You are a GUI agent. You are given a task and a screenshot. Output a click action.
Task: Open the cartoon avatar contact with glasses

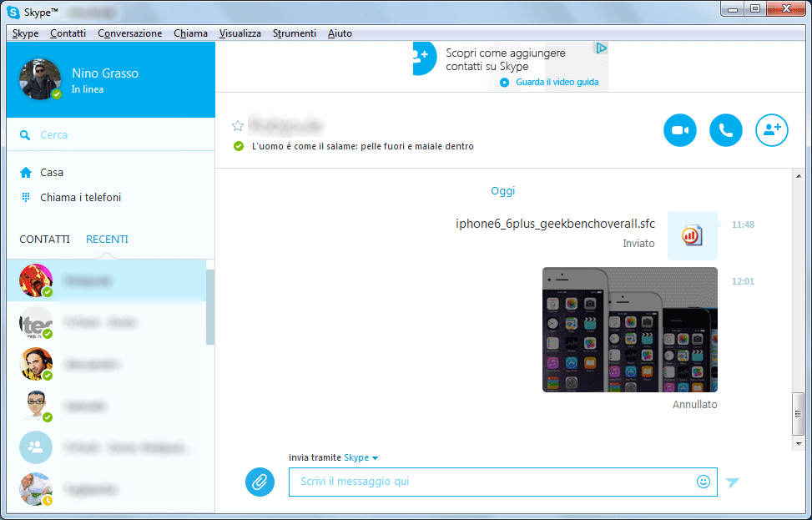click(36, 406)
